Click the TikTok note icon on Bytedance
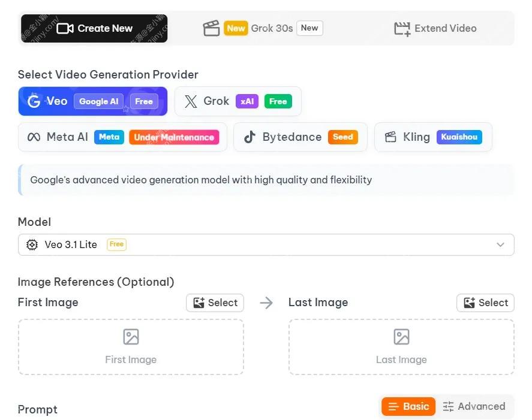Screen dimensions: 532x420 point(250,137)
